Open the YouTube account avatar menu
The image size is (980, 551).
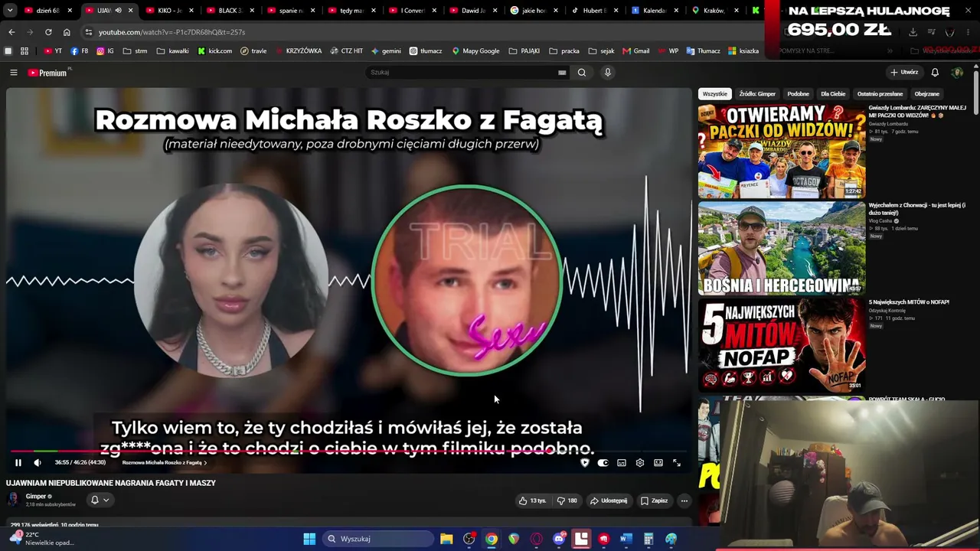coord(957,73)
